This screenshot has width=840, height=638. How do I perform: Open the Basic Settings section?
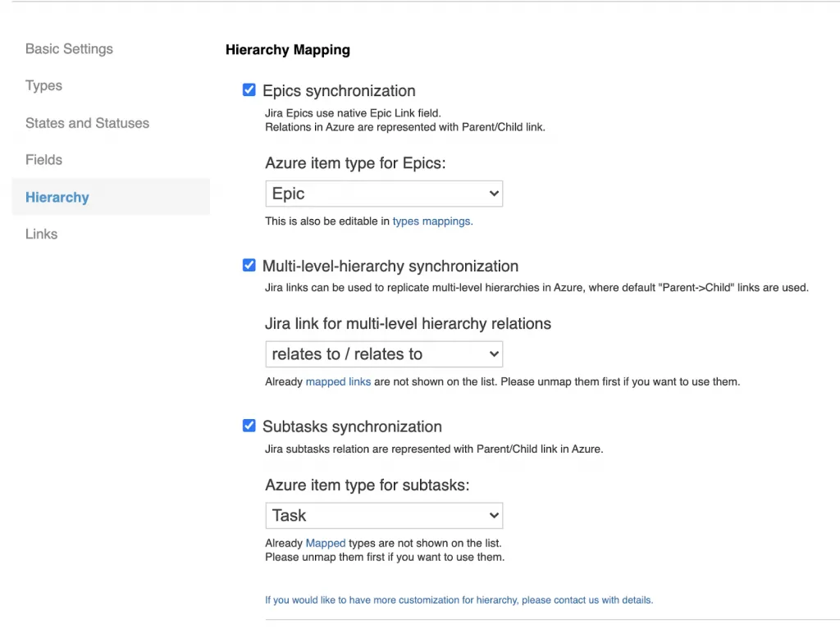coord(69,49)
